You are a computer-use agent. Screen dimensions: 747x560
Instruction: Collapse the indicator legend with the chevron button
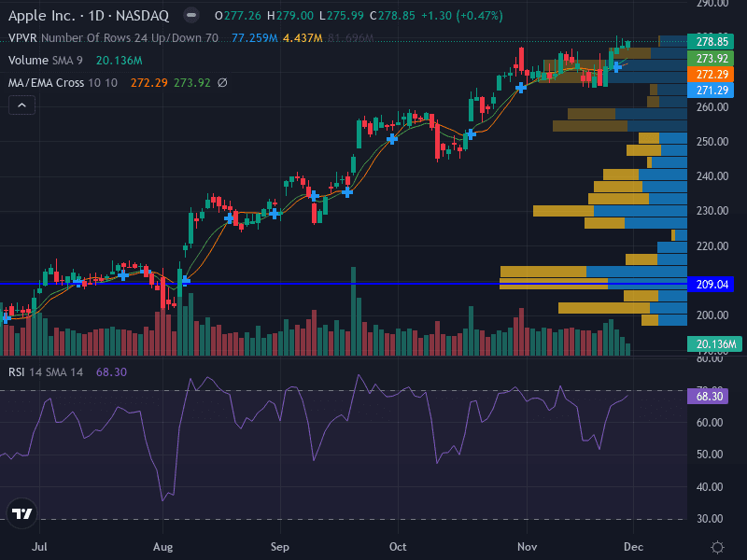pos(21,105)
